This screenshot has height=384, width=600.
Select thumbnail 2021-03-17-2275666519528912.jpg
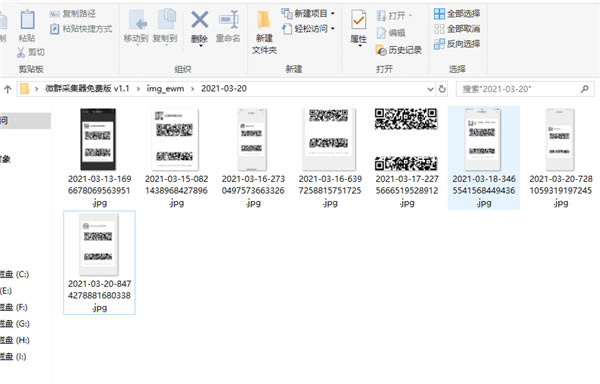[x=406, y=139]
